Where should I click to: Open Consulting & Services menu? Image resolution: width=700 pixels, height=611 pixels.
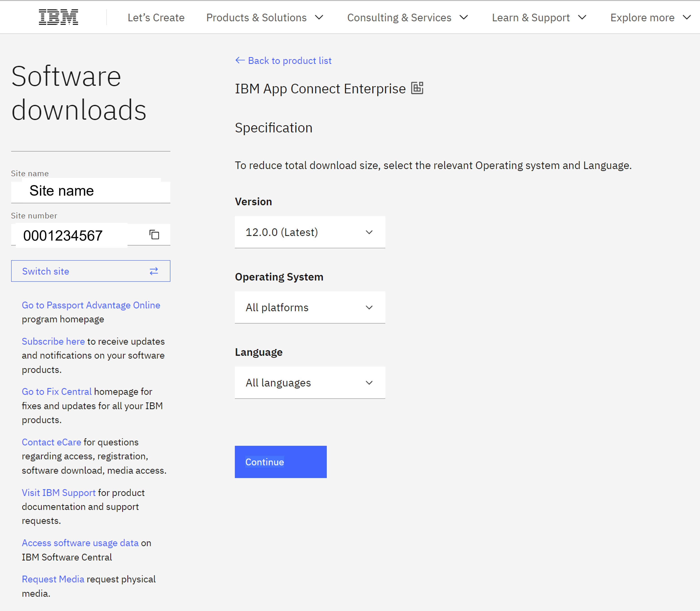coord(408,17)
